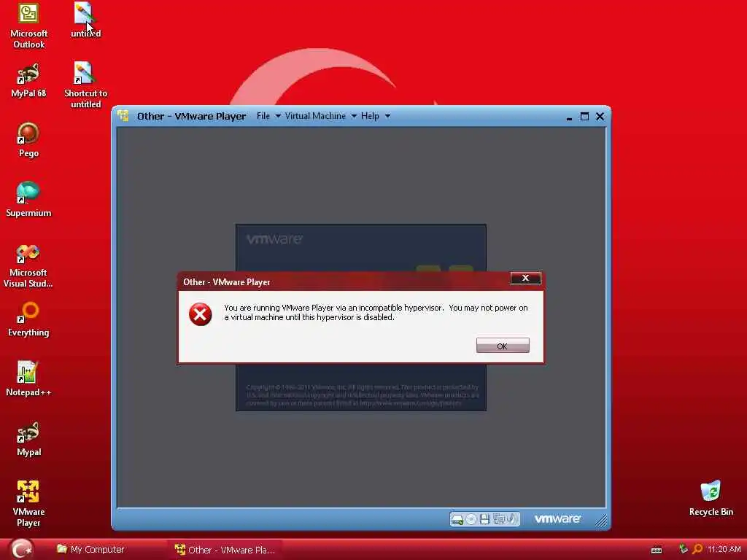
Task: Click the sound card status icon
Action: point(512,519)
